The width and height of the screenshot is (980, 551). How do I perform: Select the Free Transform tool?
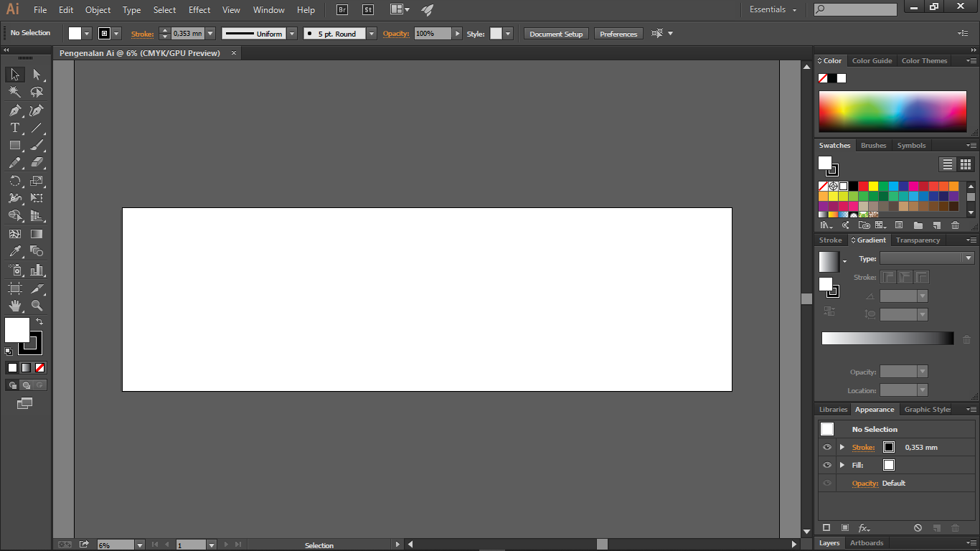[x=37, y=198]
